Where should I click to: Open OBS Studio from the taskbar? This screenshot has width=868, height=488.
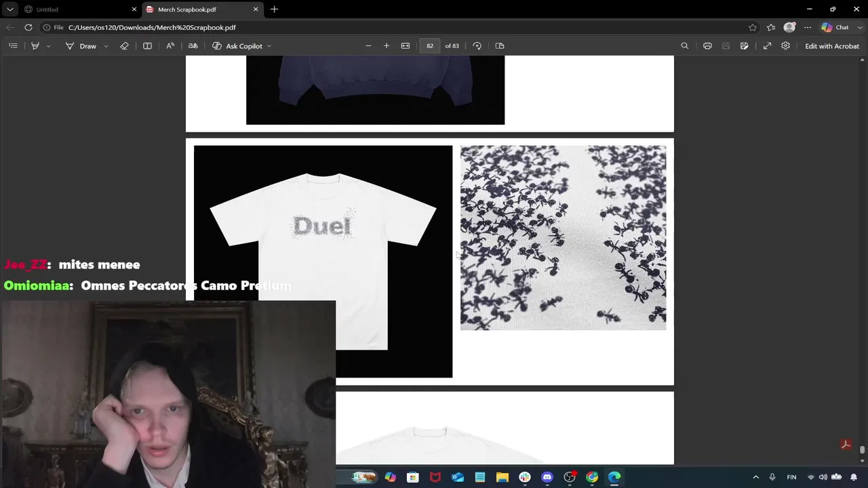click(x=570, y=477)
